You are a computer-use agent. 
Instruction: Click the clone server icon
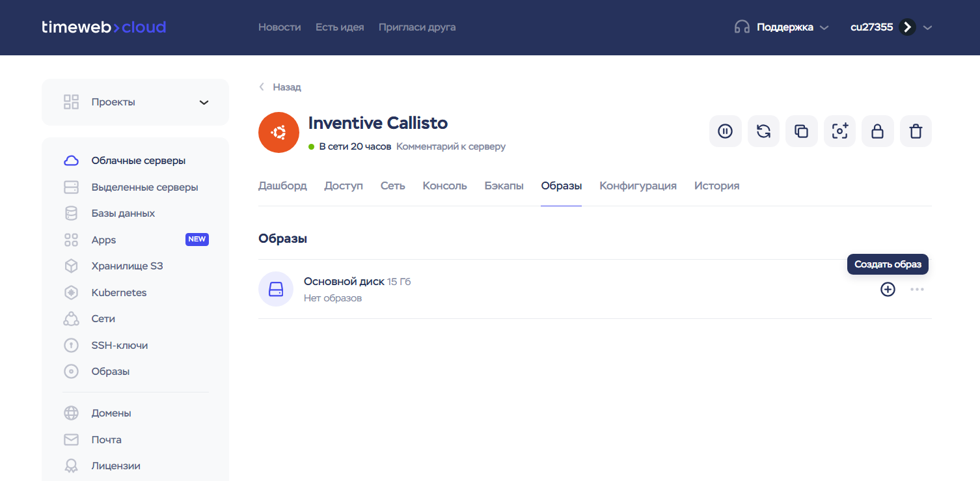801,131
